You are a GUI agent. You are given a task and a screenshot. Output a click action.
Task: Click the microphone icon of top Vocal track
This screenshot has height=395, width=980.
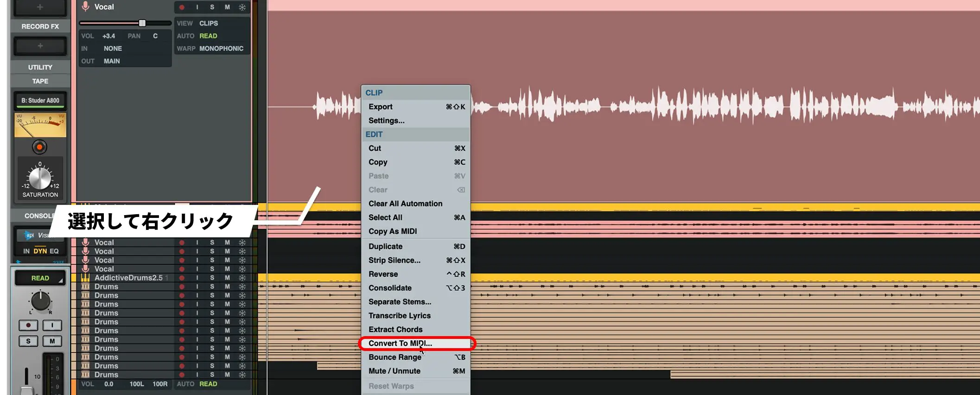tap(85, 6)
